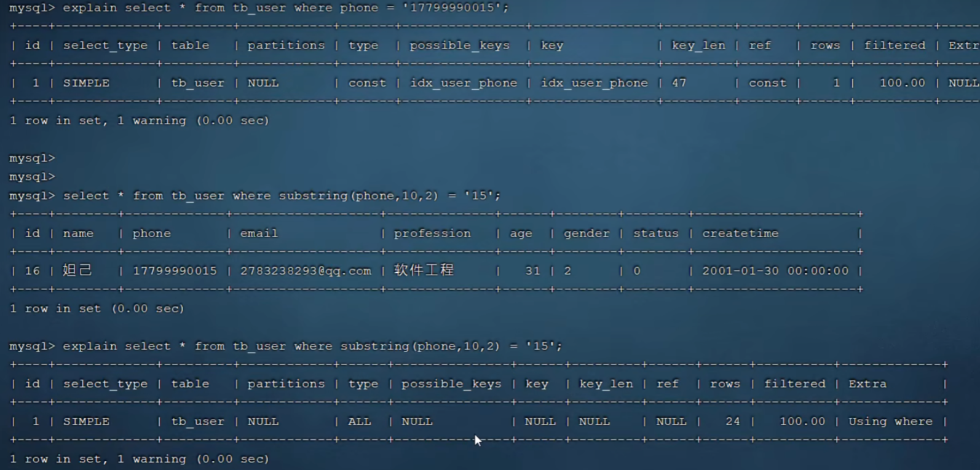Click the explain query with phone = '17799990015'
Viewport: 980px width, 470px height.
coord(286,8)
